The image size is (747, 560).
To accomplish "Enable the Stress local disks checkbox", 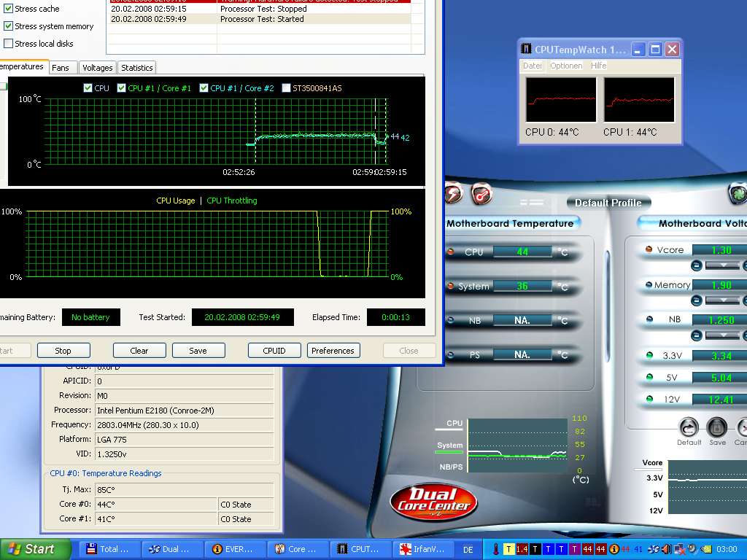I will tap(8, 43).
